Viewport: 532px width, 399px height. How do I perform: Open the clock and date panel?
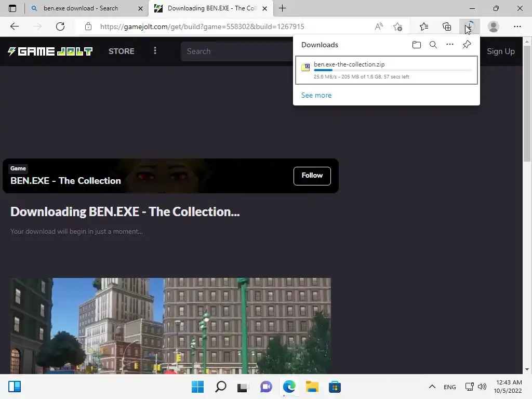point(508,387)
